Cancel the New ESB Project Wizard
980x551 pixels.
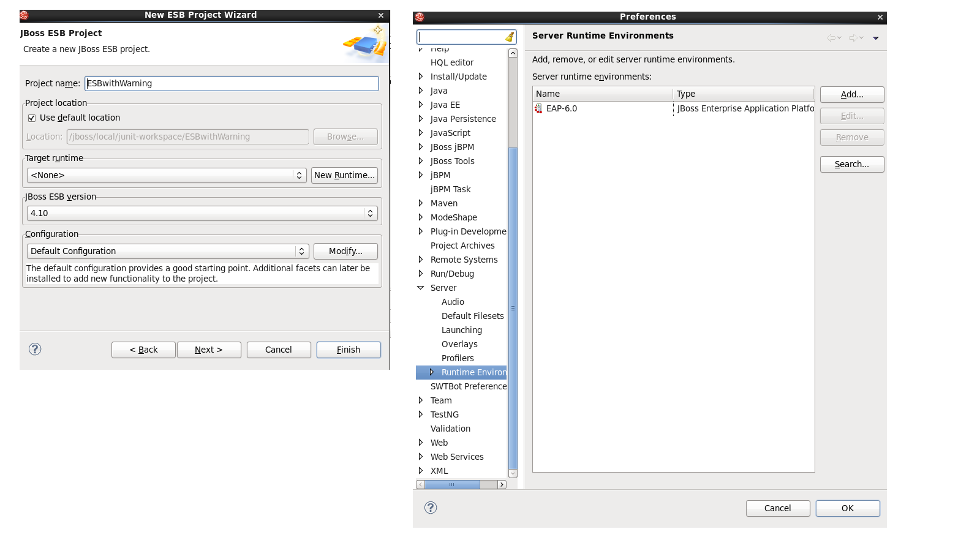tap(279, 350)
